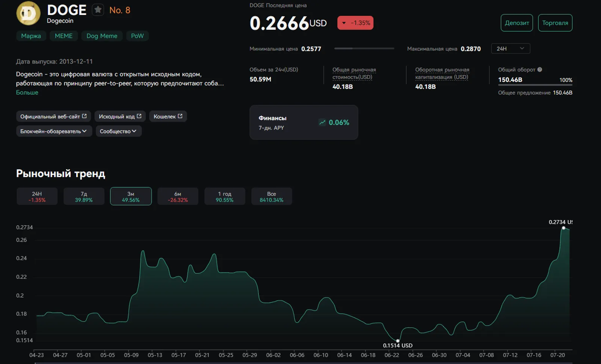This screenshot has height=364, width=601.
Task: Click the 0.2666 USD last price value
Action: tap(288, 23)
